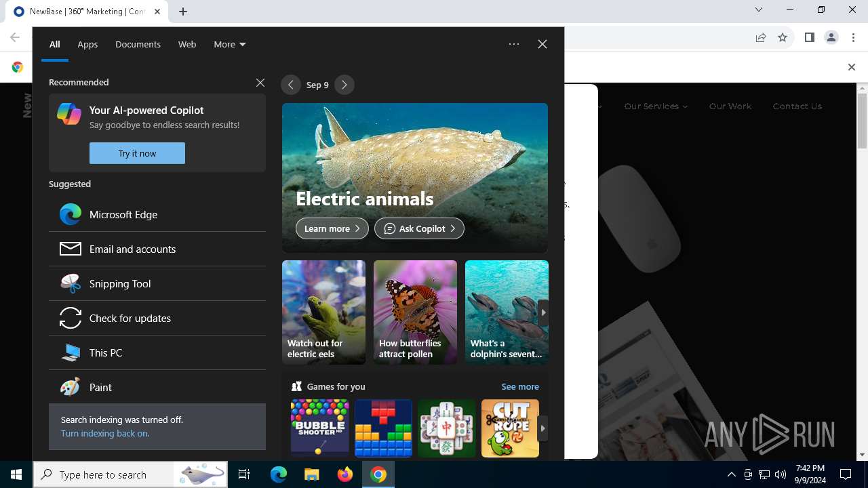This screenshot has width=868, height=488.
Task: Open Firefox from taskbar
Action: tap(345, 474)
